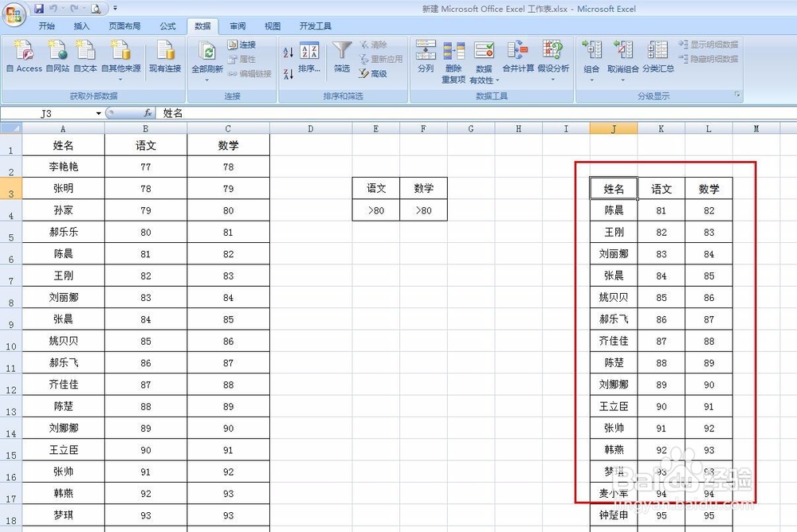
Task: Select the 自网站 (From Web) import icon
Action: pyautogui.click(x=56, y=56)
